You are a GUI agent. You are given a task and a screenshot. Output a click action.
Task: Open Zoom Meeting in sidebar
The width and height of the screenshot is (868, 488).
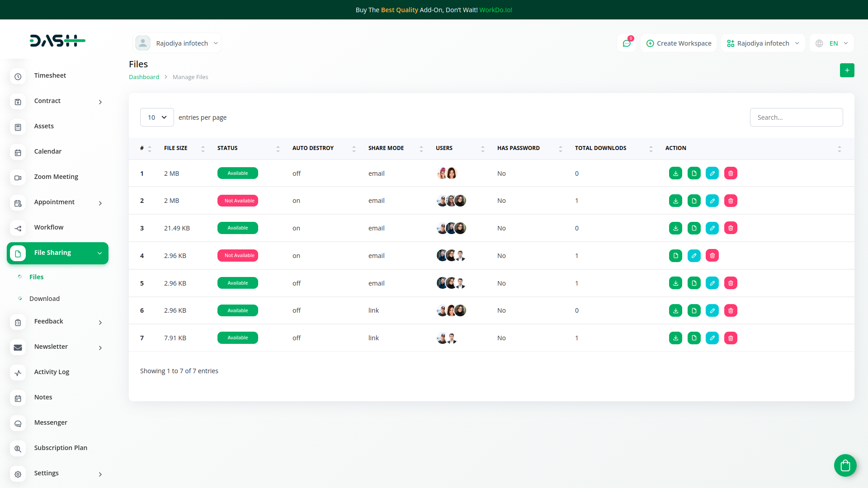[56, 177]
